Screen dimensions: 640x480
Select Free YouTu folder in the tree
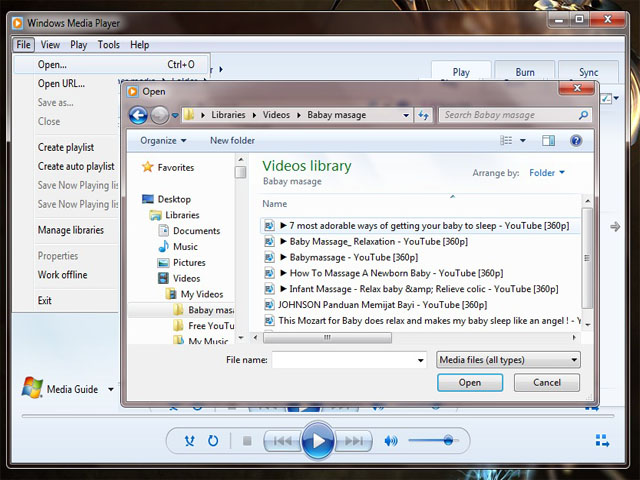click(x=204, y=326)
